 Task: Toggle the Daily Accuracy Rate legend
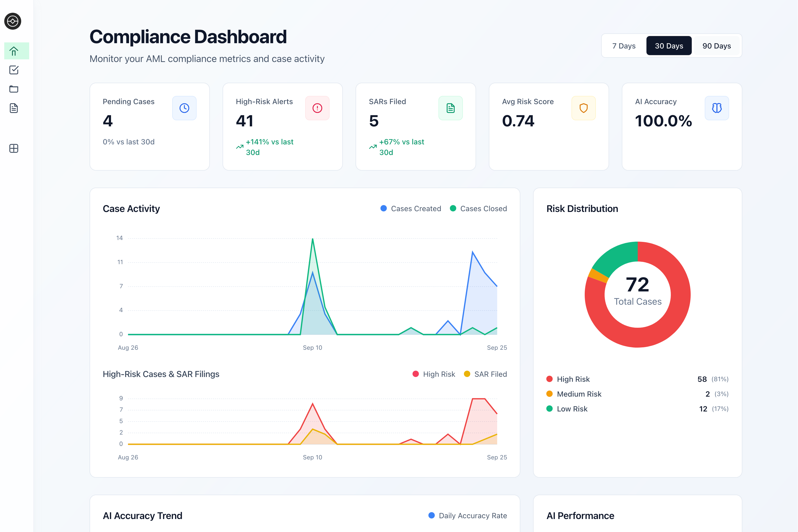tap(468, 515)
